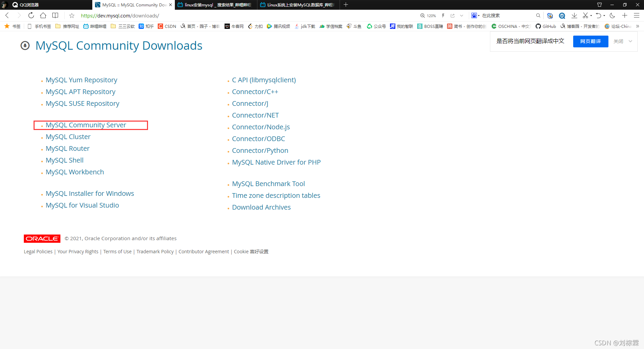Open Connector/Python link

click(x=260, y=150)
